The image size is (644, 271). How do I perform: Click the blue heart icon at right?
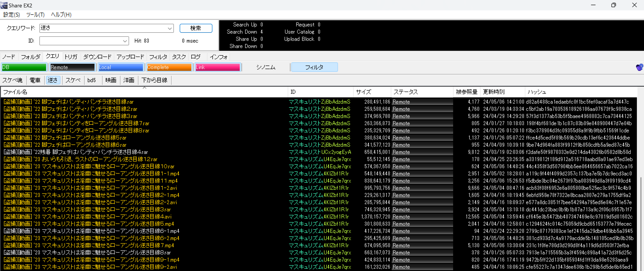coord(639,67)
